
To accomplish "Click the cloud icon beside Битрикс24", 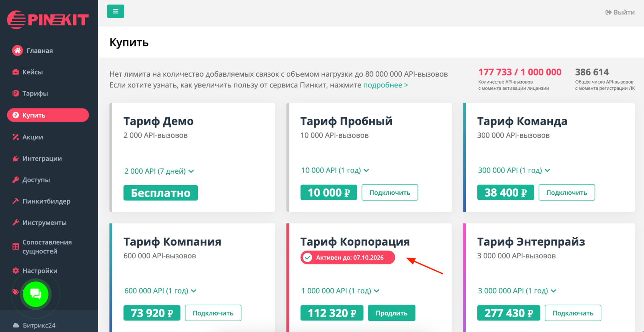I will [16, 325].
